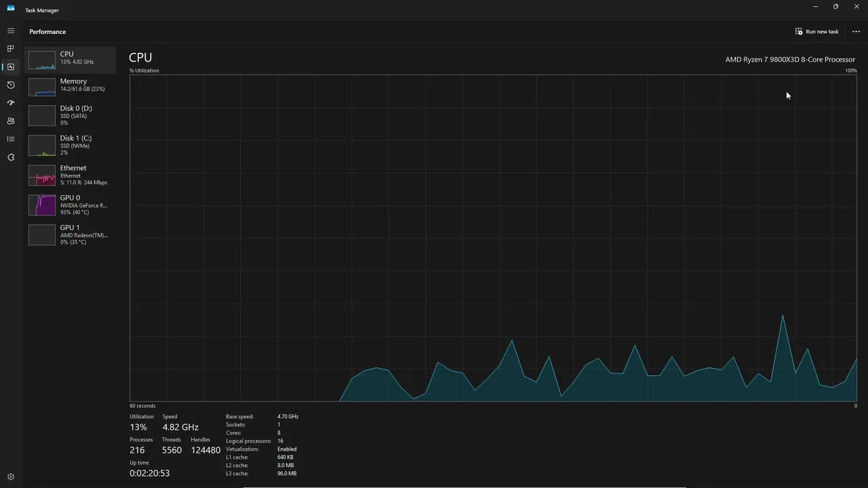This screenshot has height=488, width=868.
Task: Click the Run new task button
Action: 817,32
